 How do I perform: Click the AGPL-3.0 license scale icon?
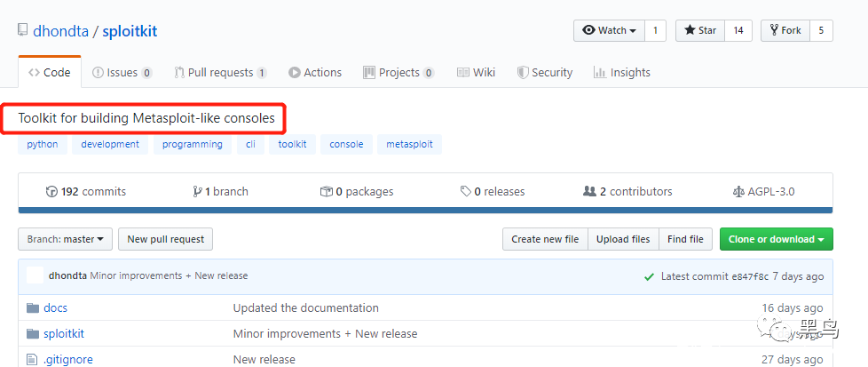coord(738,191)
